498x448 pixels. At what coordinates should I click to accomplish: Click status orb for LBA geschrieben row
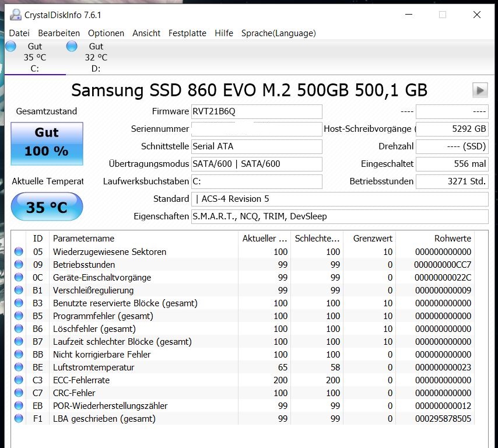pos(19,418)
